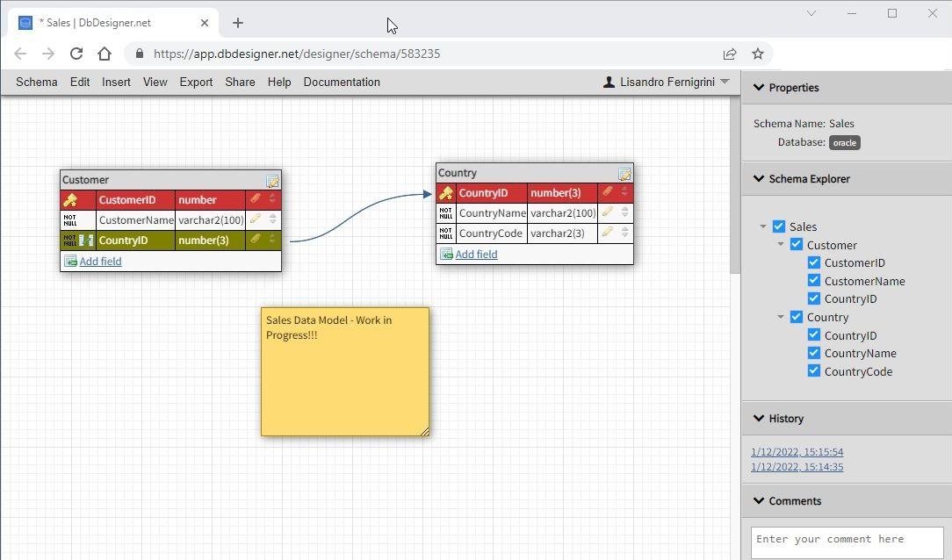Open a new browser tab
This screenshot has width=952, height=560.
click(238, 23)
